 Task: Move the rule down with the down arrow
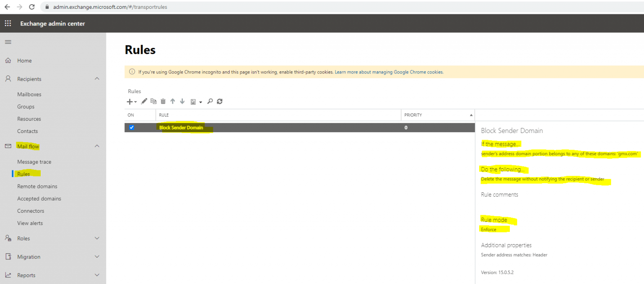182,101
